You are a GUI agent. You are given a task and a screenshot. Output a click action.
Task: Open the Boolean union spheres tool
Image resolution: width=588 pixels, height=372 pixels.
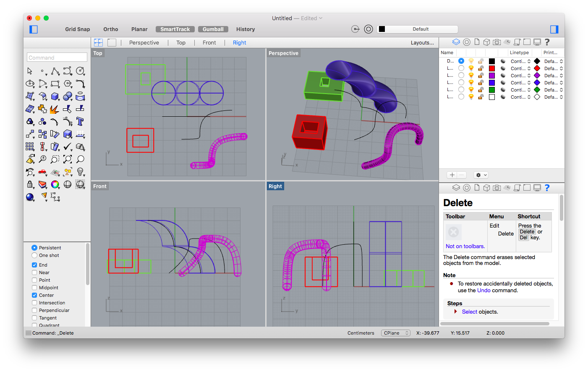68,96
